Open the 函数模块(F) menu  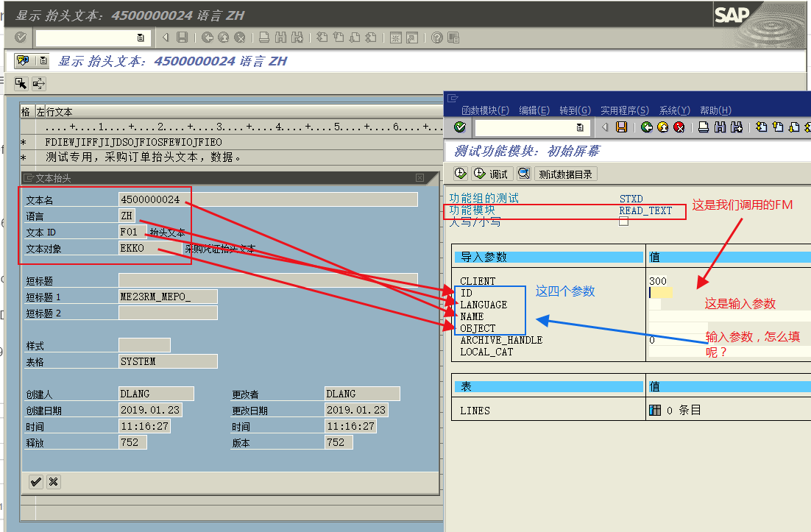(485, 110)
